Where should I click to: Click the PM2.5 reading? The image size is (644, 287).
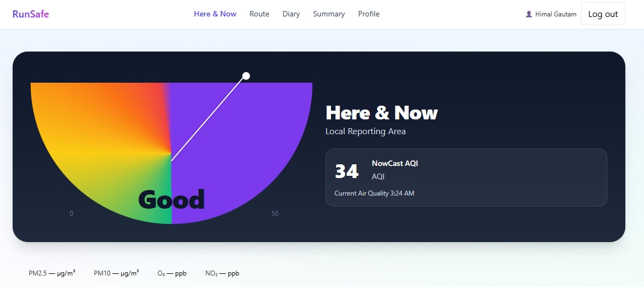tap(52, 273)
